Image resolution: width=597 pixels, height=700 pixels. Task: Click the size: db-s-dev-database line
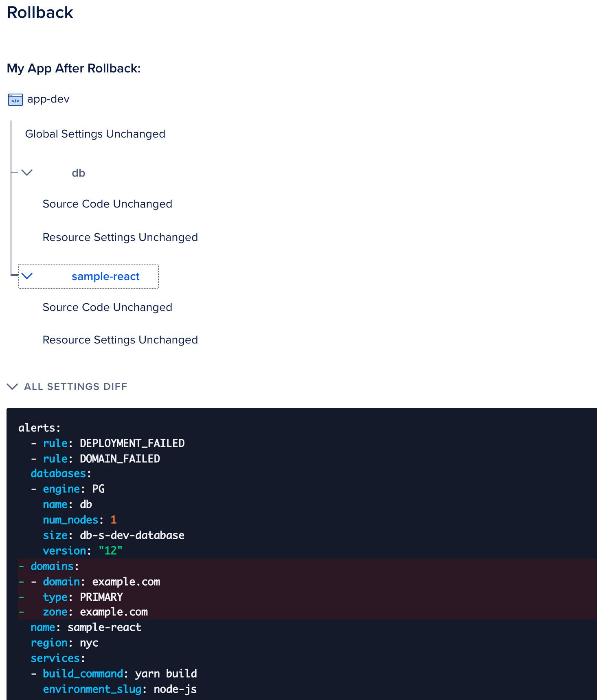coord(114,535)
